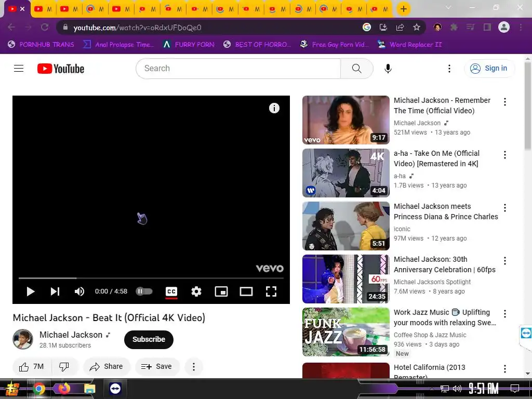Go back in browser history
Viewport: 532px width, 399px height.
click(11, 27)
